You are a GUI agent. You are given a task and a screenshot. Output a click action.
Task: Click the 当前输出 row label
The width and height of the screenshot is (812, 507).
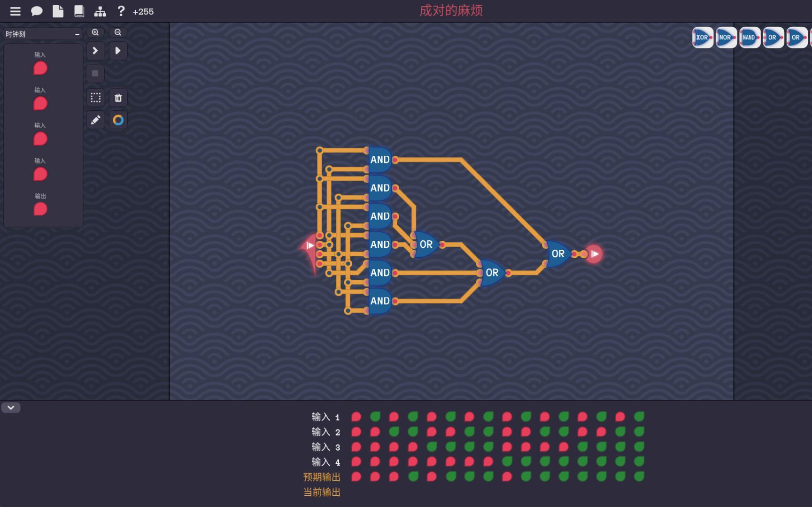(322, 492)
